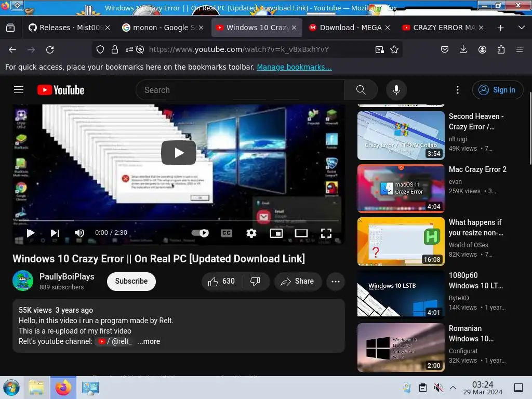Click the YouTube search box

(240, 90)
